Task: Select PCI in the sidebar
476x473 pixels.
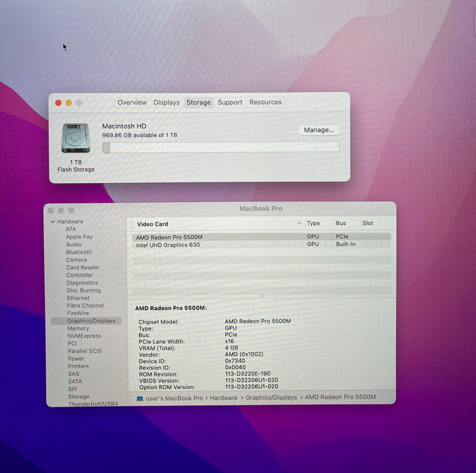Action: pos(72,343)
